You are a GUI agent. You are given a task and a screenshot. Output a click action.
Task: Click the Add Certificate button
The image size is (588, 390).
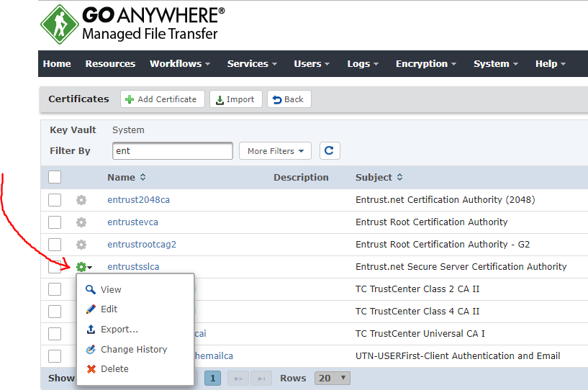(162, 99)
